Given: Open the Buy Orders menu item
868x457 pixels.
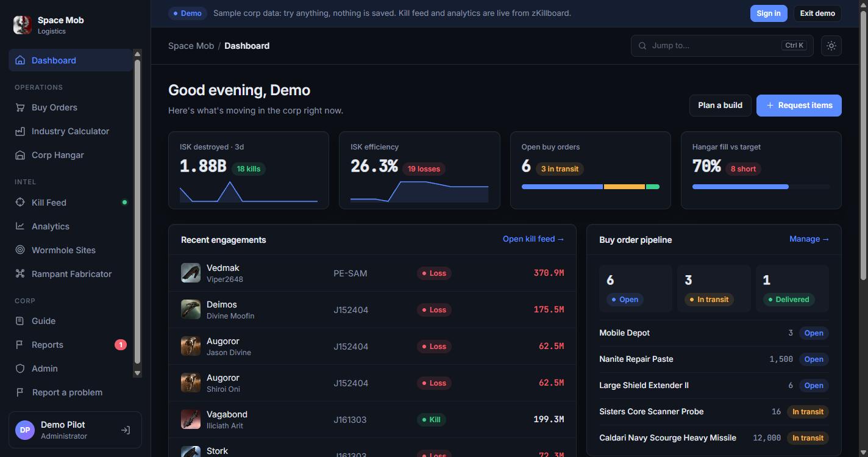Looking at the screenshot, I should pos(70,107).
